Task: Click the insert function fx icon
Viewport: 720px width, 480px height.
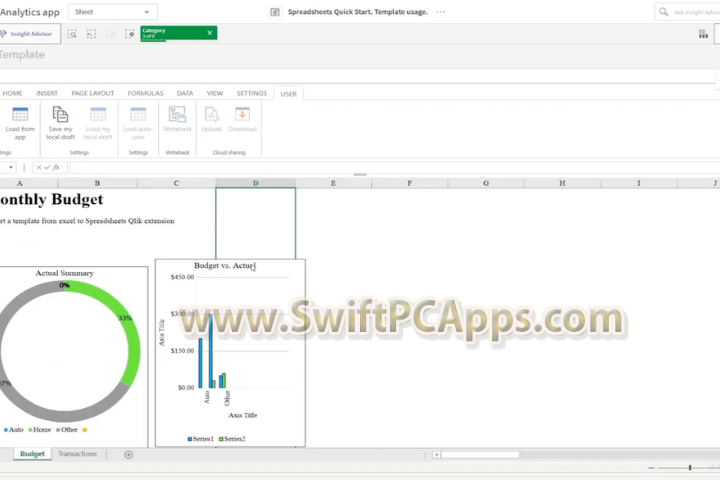Action: [x=56, y=168]
